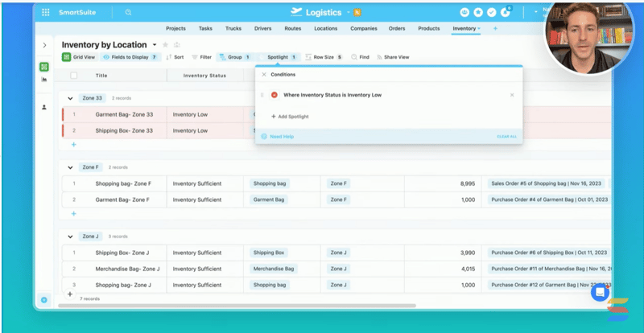Click the Need Help icon link
Screen dimensions: 644x333
click(264, 136)
